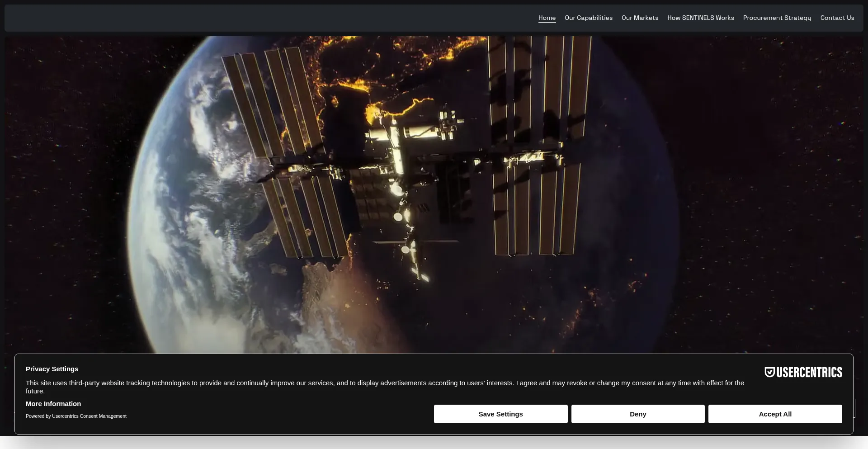Deny tracking with the Deny button
The image size is (868, 449).
[638, 414]
